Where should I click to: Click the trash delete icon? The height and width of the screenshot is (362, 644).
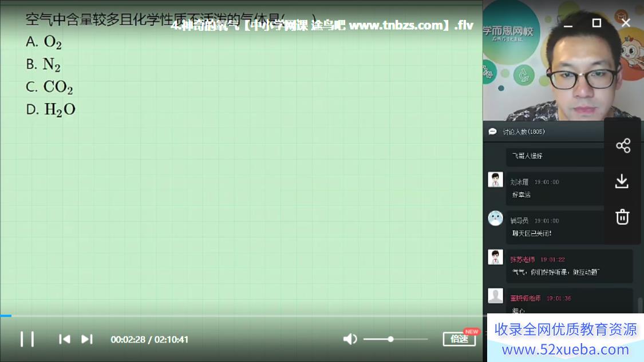(x=622, y=217)
